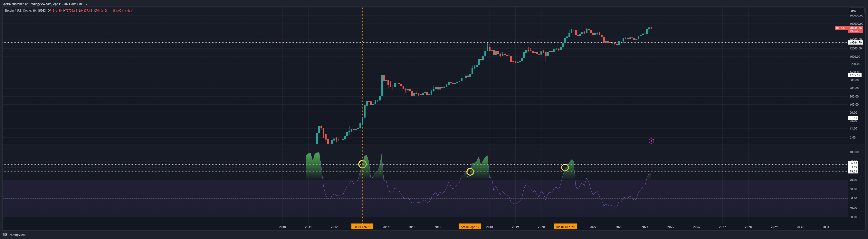Image resolution: width=868 pixels, height=239 pixels.
Task: Click the orange Tue 01 Dec '20 date marker
Action: (565, 227)
